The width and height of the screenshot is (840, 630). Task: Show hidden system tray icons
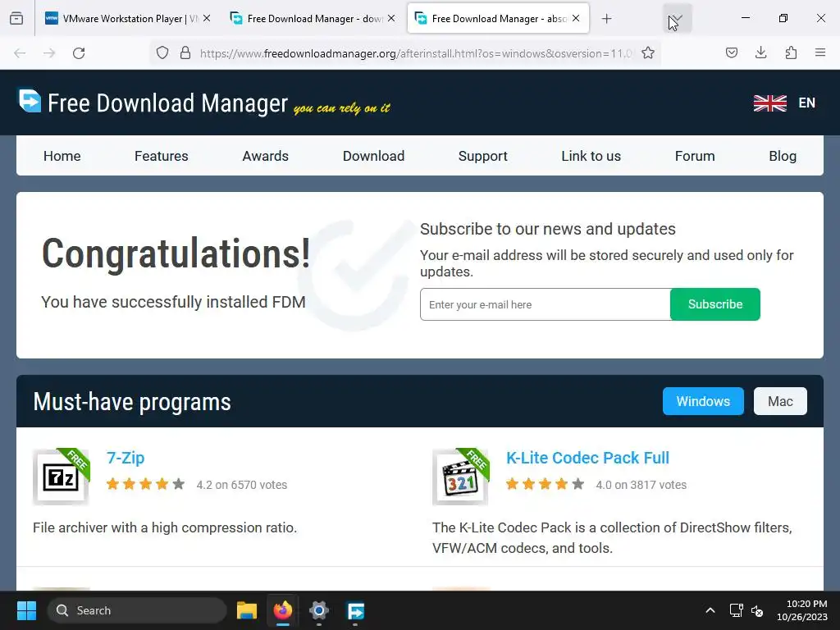click(710, 610)
